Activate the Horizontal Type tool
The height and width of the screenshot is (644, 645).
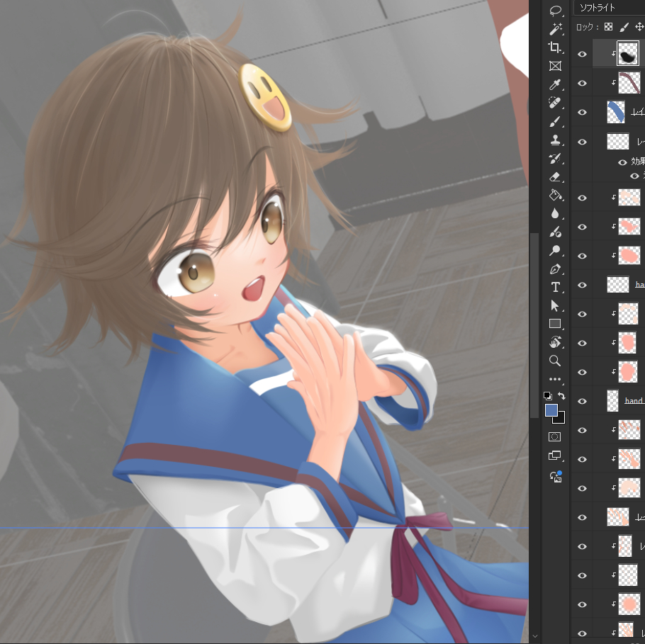tap(556, 287)
